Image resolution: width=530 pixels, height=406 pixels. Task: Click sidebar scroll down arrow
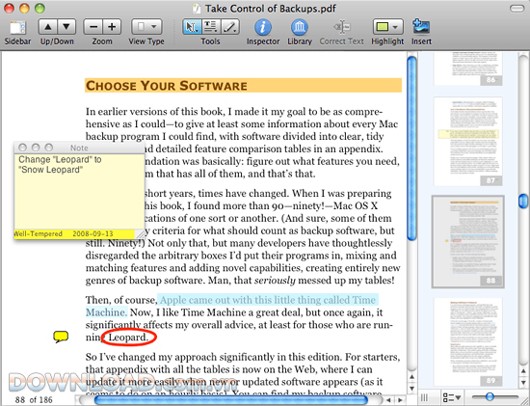523,382
